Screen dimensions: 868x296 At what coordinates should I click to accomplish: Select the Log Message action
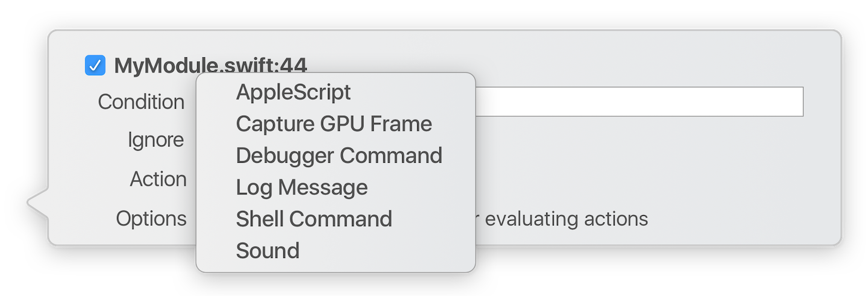(x=301, y=187)
